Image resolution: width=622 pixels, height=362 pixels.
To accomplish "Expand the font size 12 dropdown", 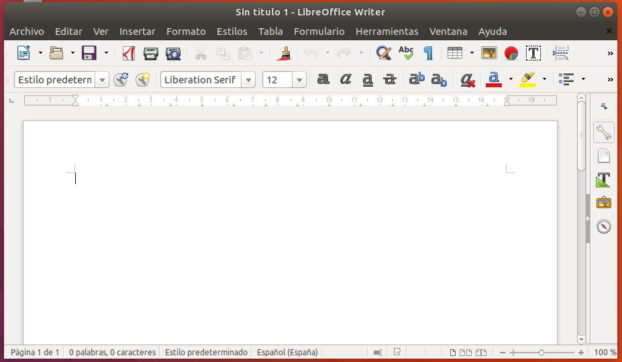I will pos(299,80).
